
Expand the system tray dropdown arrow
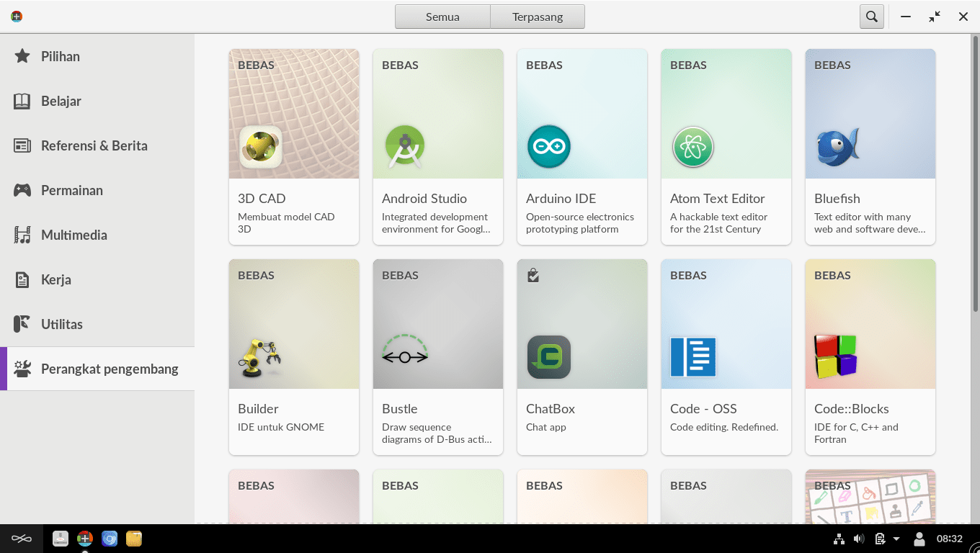(896, 539)
